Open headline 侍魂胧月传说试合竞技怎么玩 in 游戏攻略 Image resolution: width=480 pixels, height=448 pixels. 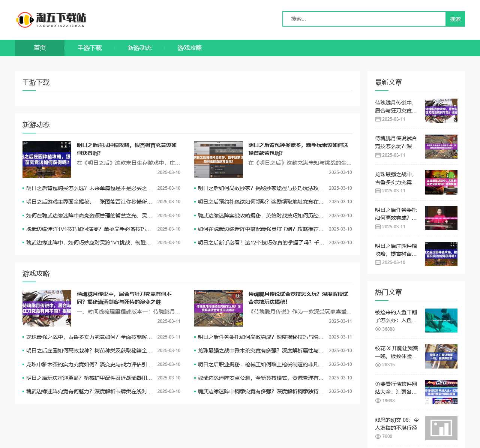point(298,298)
